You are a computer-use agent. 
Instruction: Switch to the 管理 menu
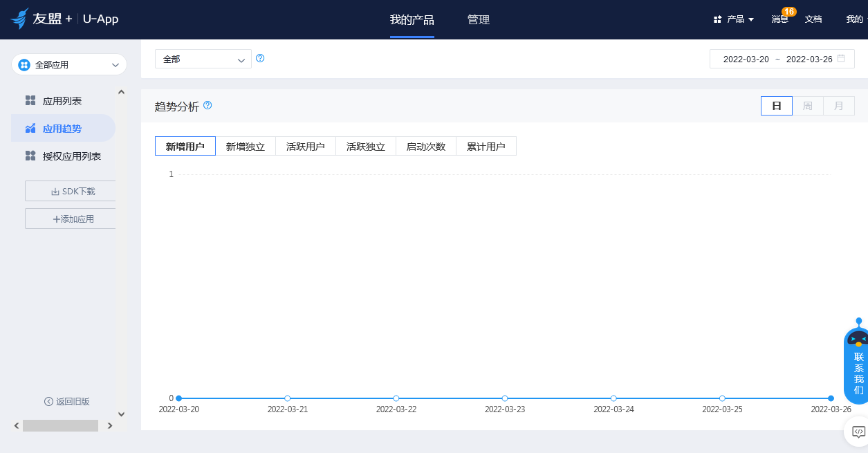point(479,19)
